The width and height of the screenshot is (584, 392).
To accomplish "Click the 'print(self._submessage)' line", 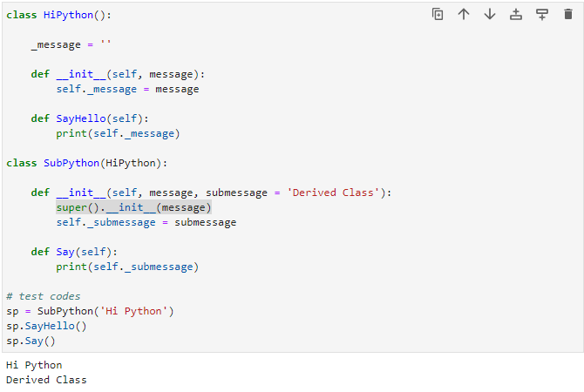I will click(x=127, y=267).
